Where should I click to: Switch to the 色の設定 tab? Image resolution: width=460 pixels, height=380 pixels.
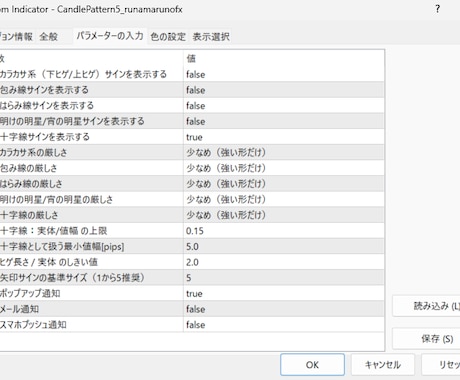(168, 37)
